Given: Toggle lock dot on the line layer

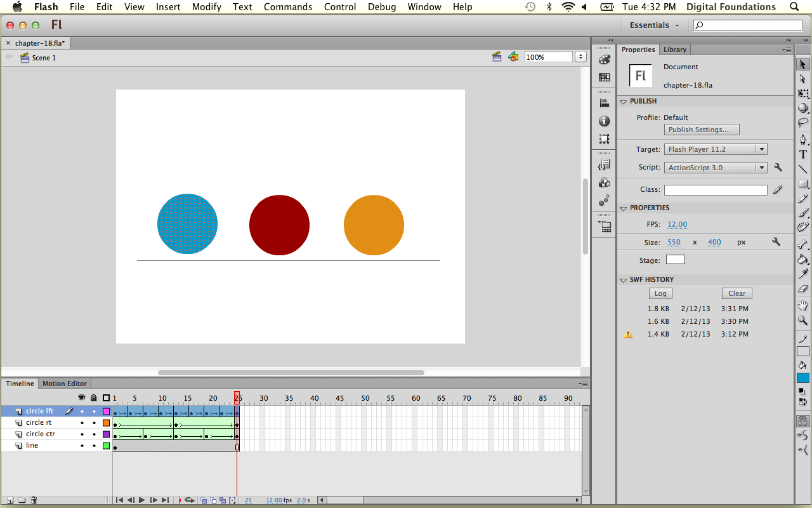Looking at the screenshot, I should (x=94, y=446).
